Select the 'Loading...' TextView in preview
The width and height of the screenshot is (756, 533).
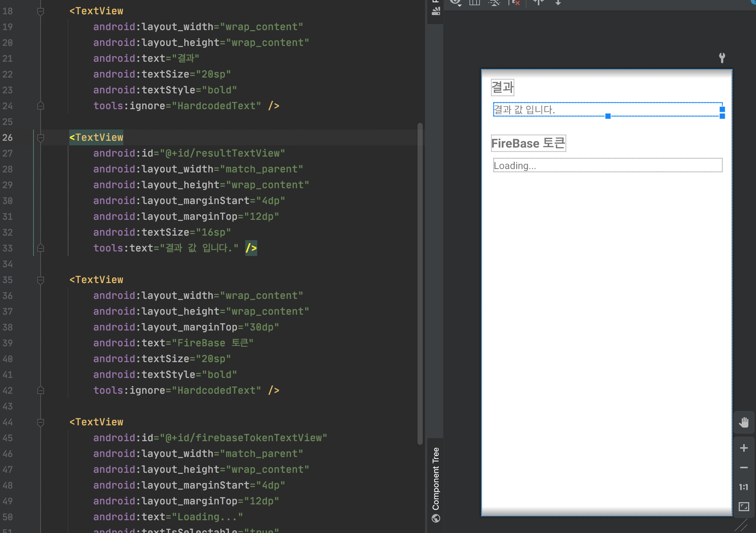607,165
